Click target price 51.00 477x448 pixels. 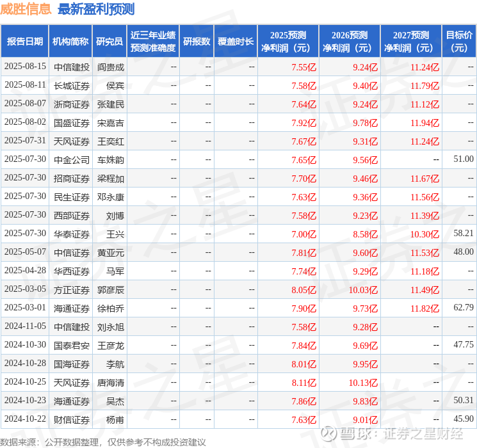(x=464, y=159)
